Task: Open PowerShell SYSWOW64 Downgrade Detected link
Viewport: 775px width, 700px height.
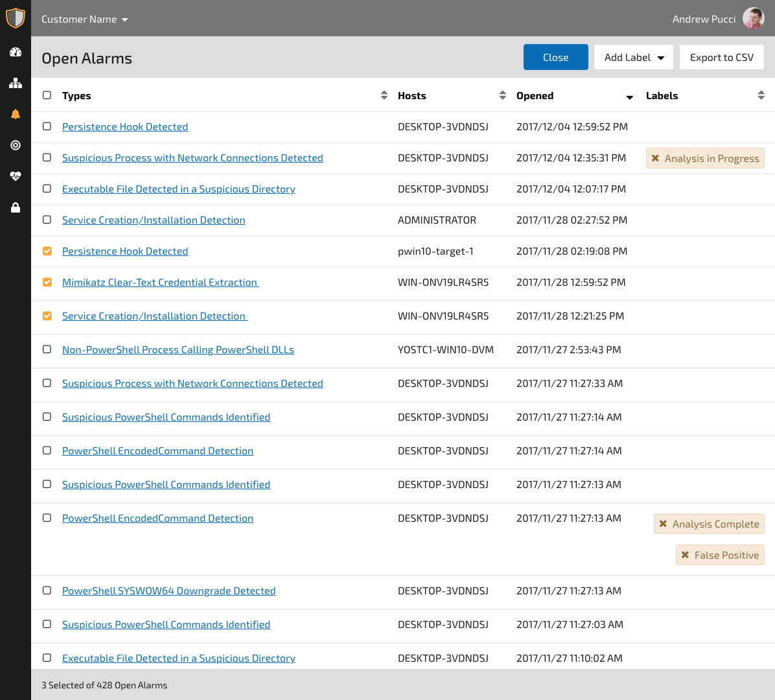Action: (169, 590)
